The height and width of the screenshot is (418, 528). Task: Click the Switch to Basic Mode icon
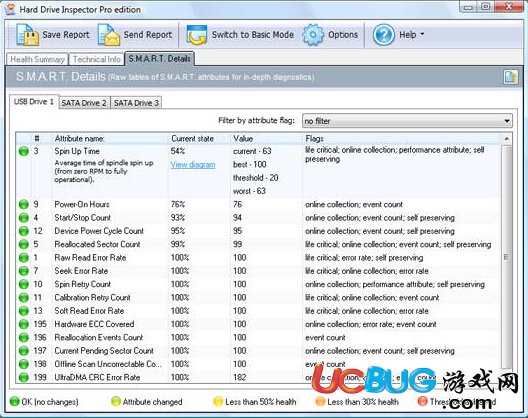pyautogui.click(x=197, y=35)
